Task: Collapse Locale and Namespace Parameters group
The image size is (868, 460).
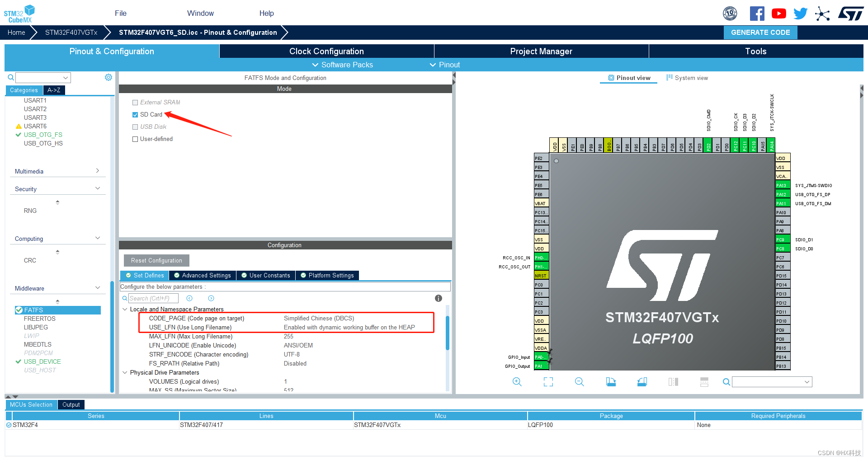Action: tap(125, 309)
